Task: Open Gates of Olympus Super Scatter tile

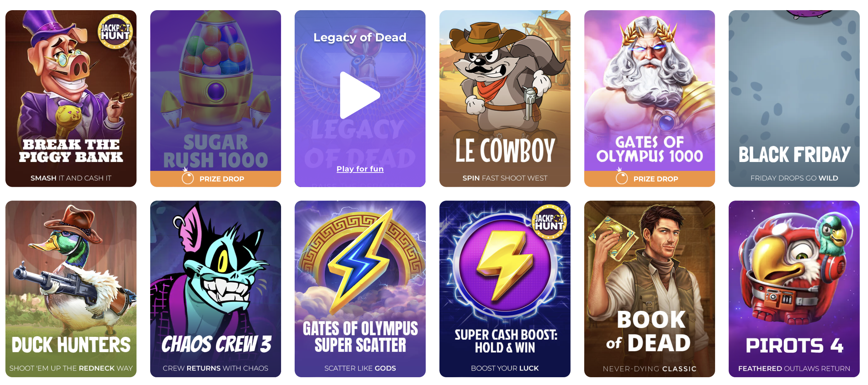Action: point(360,289)
